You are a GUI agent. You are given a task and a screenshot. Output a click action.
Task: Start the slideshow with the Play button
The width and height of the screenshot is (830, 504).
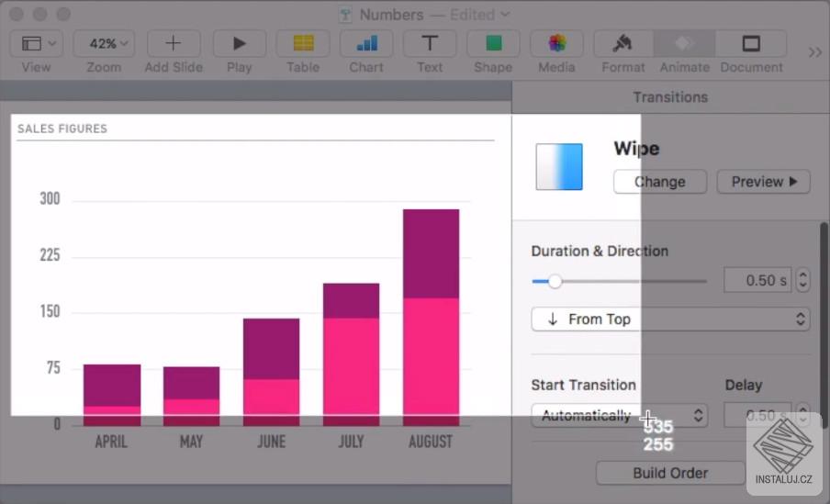240,43
